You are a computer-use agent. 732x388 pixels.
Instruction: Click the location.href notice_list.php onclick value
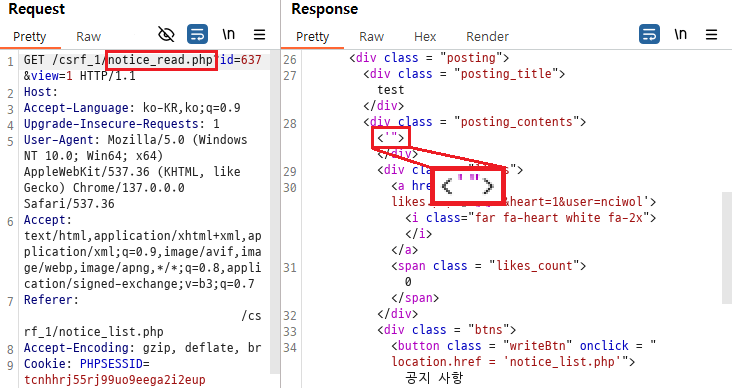click(x=510, y=362)
